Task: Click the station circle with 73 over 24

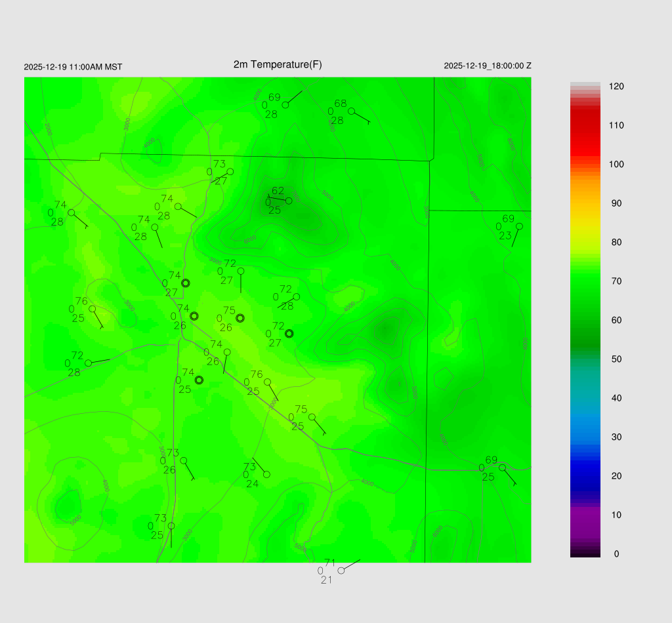Action: (266, 474)
